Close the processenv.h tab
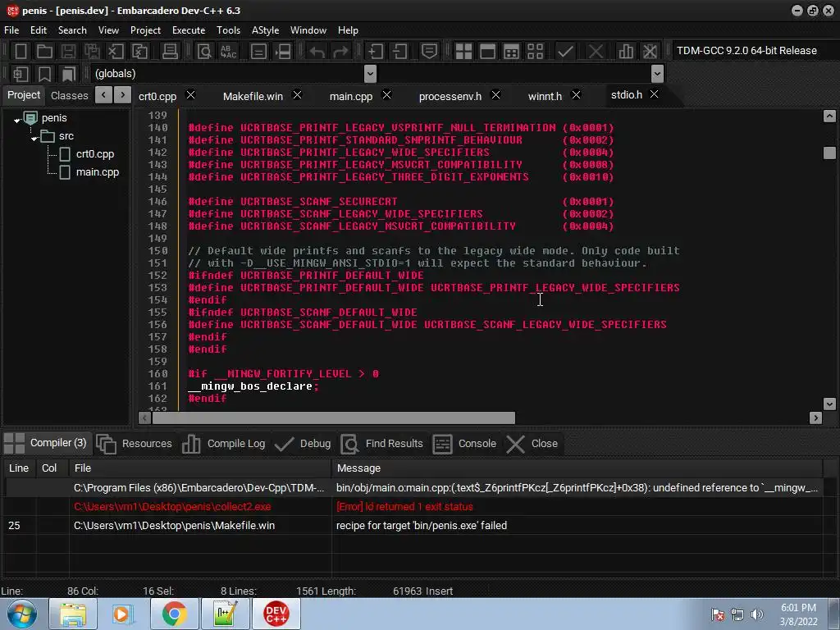The width and height of the screenshot is (840, 630). click(495, 95)
